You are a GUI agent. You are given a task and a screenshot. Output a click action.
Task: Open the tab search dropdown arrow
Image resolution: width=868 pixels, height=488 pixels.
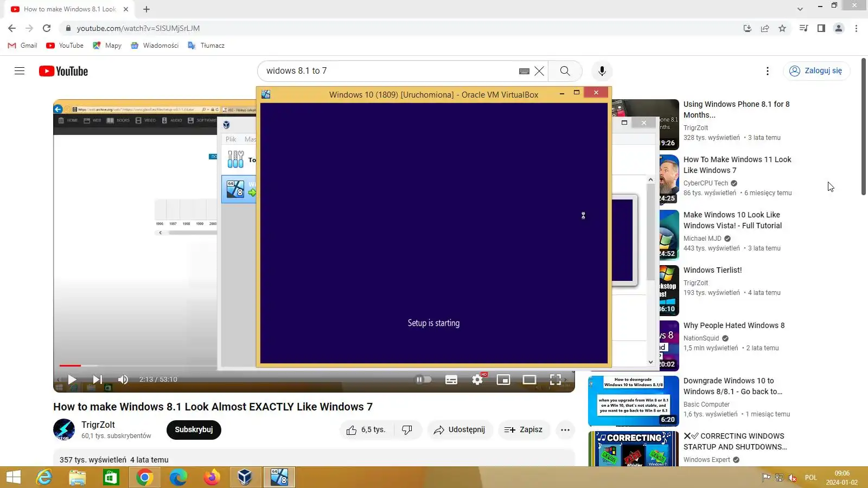pyautogui.click(x=800, y=9)
